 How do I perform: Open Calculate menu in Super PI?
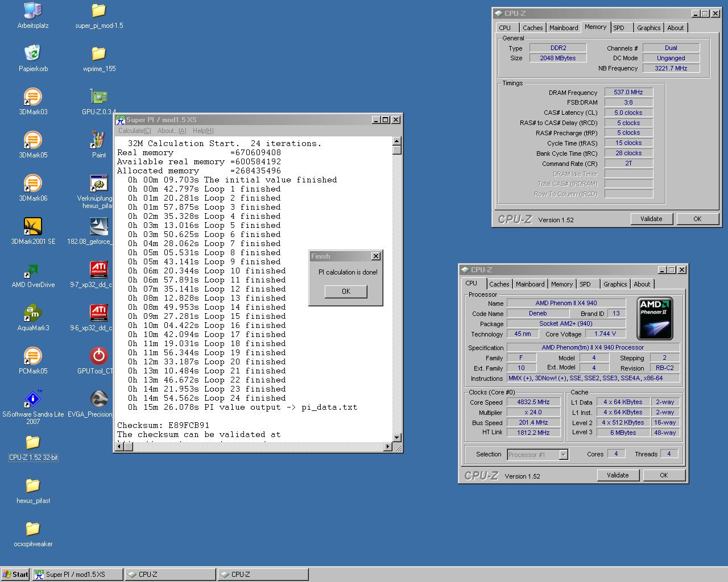point(135,131)
